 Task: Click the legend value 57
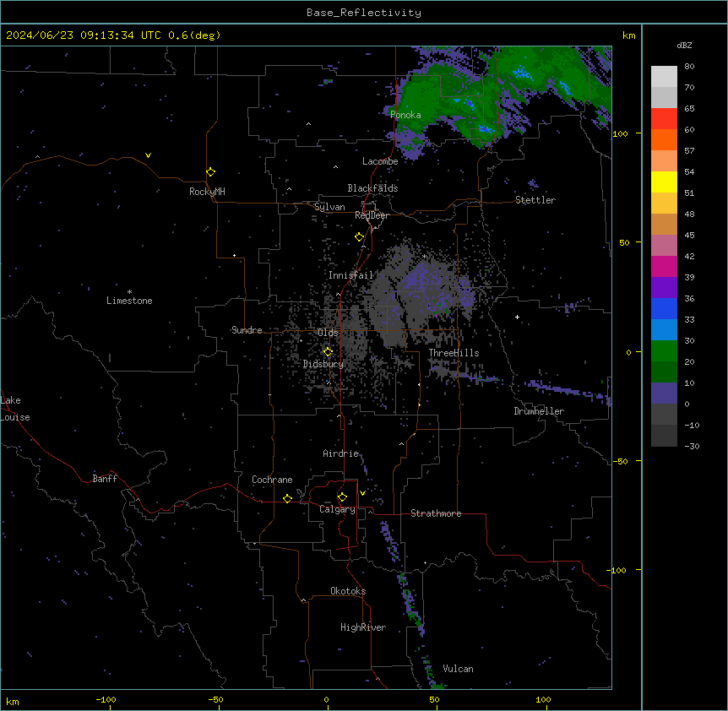[689, 151]
